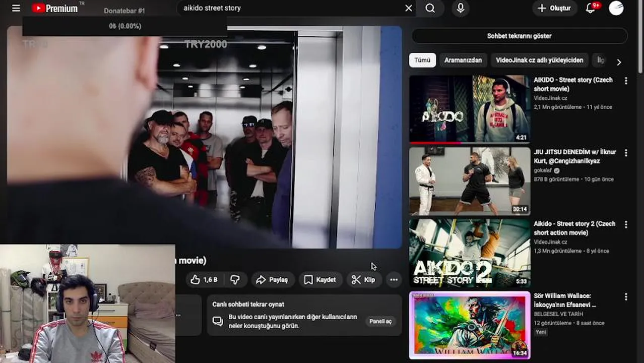This screenshot has width=644, height=363.
Task: Open the VideoJinak cz channel for Street story 2
Action: 550,242
